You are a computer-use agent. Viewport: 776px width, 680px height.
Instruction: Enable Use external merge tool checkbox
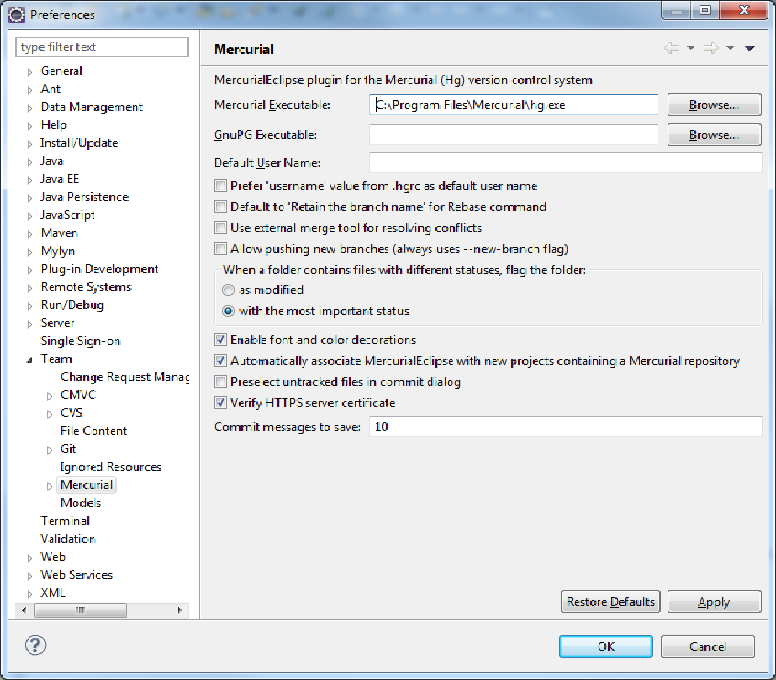(220, 228)
